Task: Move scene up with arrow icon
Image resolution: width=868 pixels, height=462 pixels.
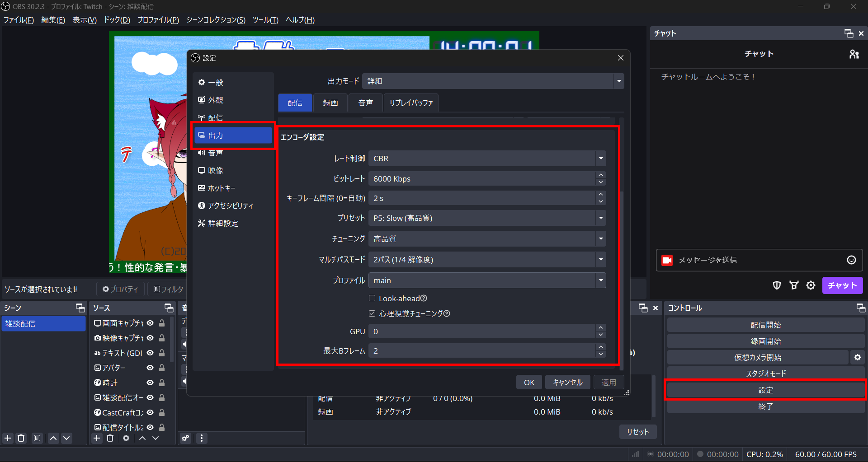Action: point(53,438)
